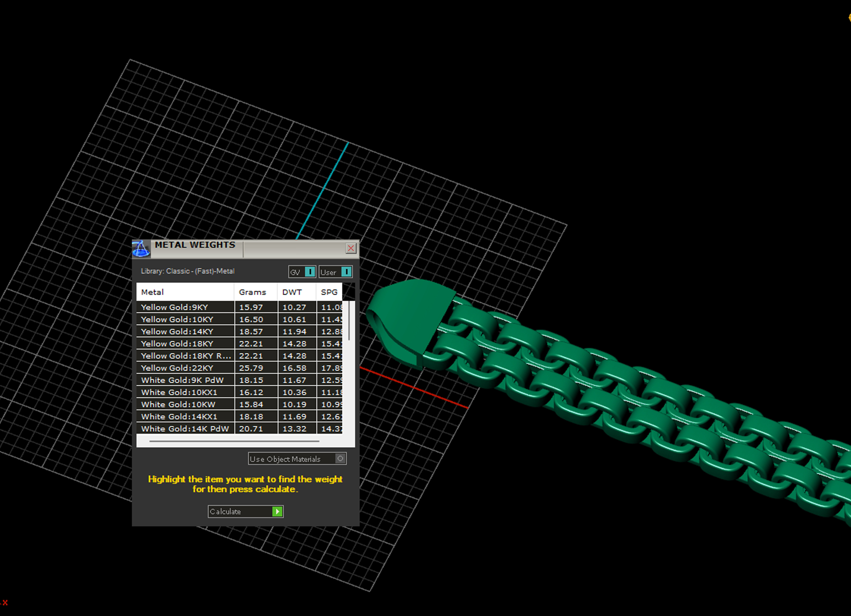Toggle the GV library switch

[302, 272]
